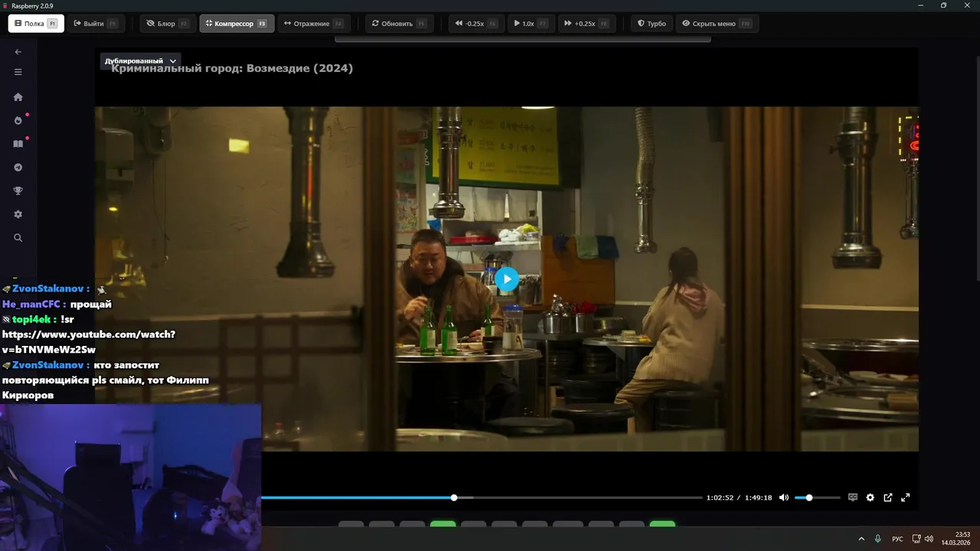The height and width of the screenshot is (551, 980).
Task: Reset playback speed to 1.0x
Action: 531,24
